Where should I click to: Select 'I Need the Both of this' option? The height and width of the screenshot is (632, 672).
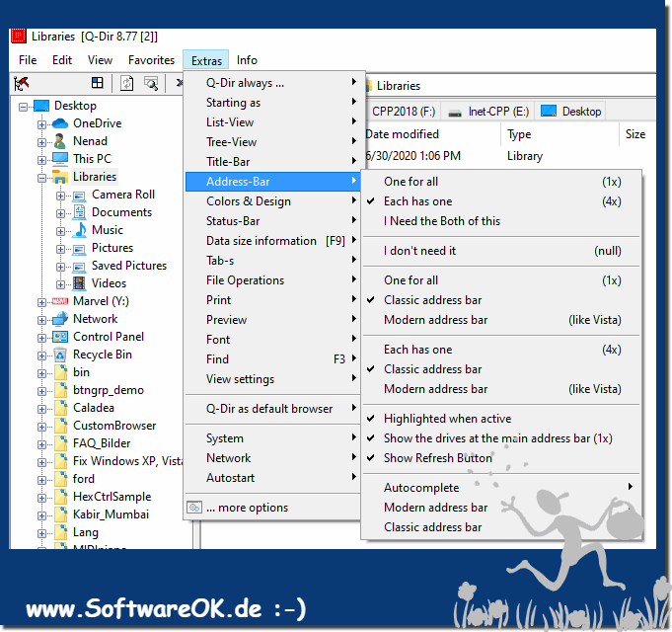pyautogui.click(x=501, y=221)
